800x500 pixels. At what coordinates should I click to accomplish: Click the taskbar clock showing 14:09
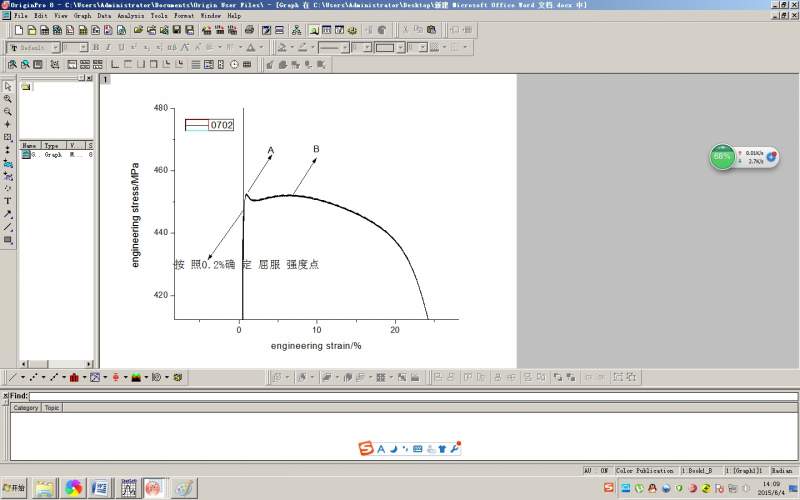tap(771, 488)
